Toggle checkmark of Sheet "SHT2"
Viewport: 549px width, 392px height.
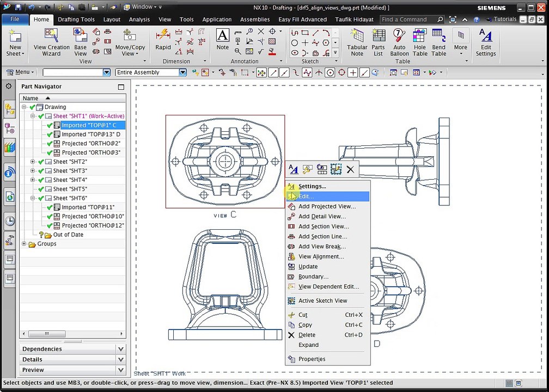tap(41, 162)
